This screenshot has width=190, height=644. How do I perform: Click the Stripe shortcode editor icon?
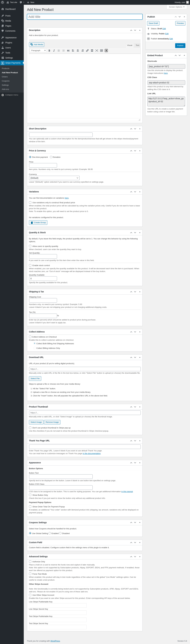click(106, 51)
